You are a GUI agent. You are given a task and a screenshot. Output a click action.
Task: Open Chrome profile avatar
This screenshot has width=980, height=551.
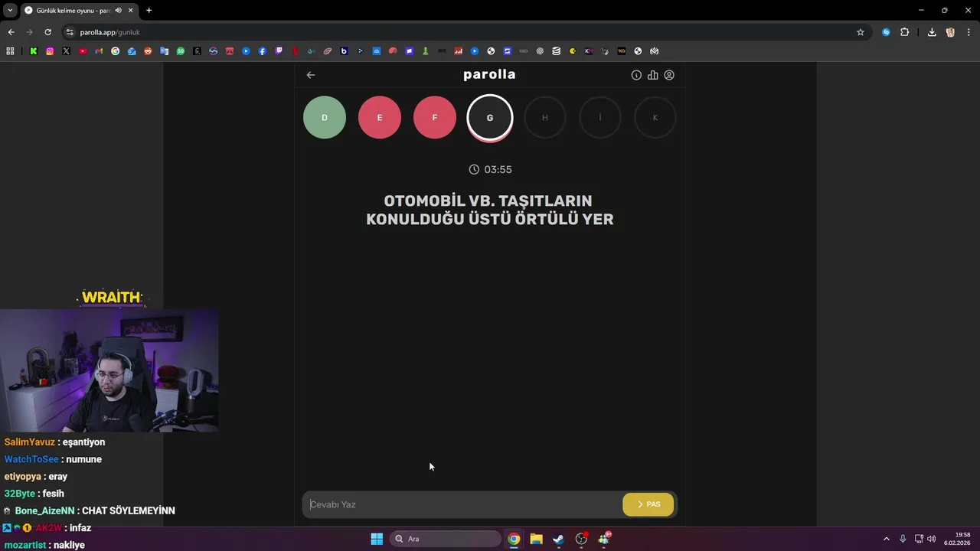(x=950, y=32)
